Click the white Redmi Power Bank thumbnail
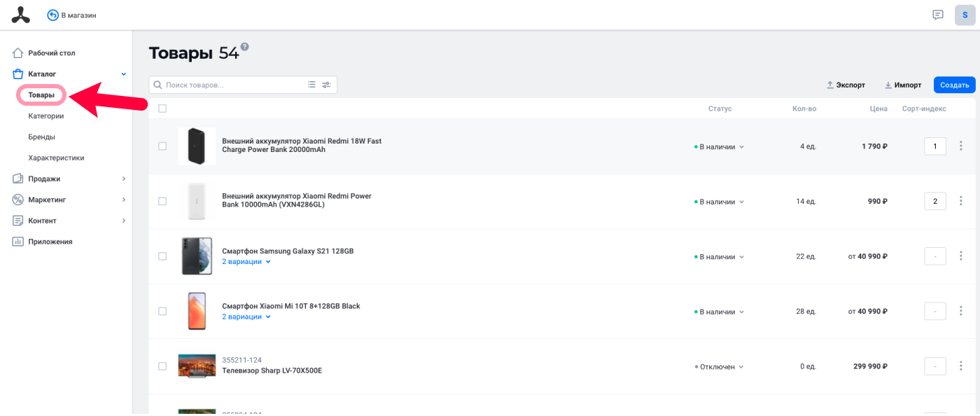This screenshot has height=416, width=980. (x=197, y=201)
